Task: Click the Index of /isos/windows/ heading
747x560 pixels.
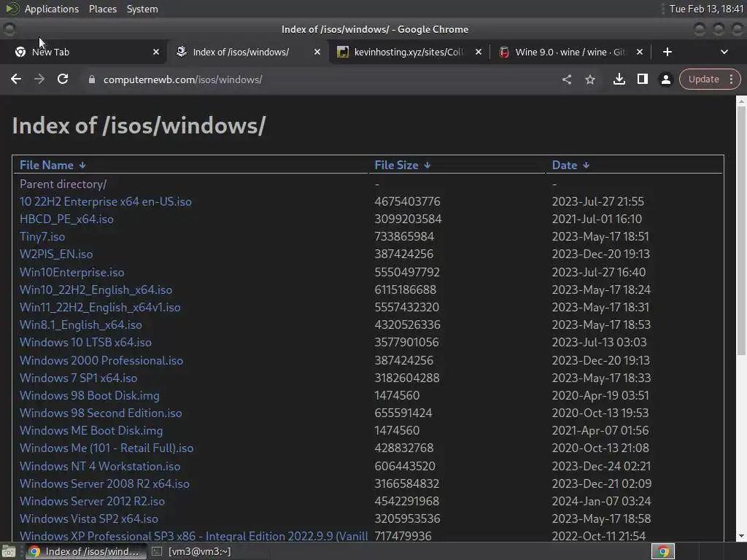Action: (x=139, y=125)
